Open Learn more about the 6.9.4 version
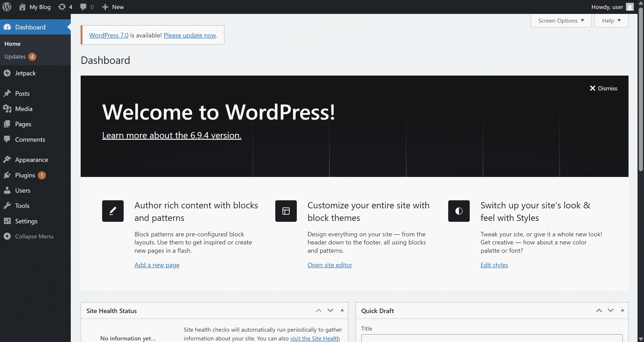Viewport: 644px width, 342px height. click(172, 135)
